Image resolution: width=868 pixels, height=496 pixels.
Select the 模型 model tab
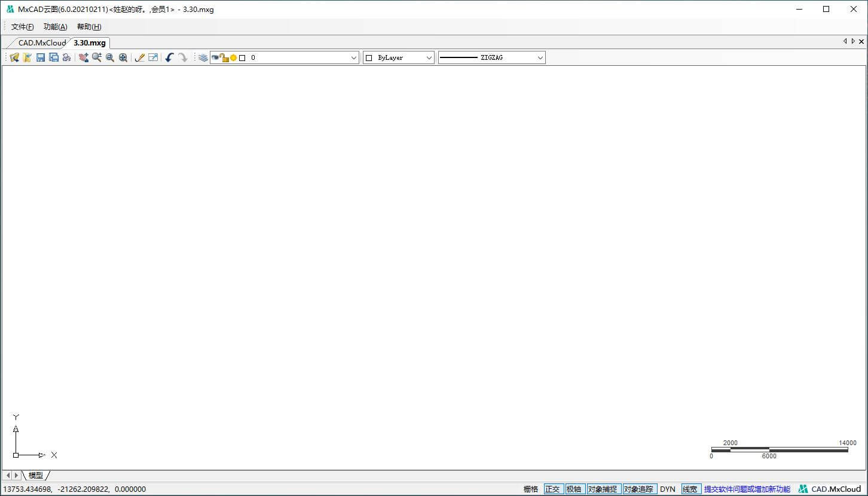(36, 475)
